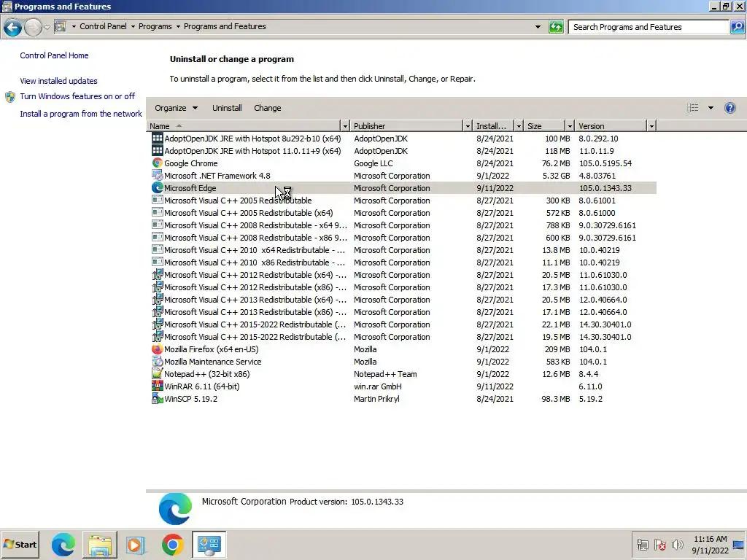
Task: Click the network tray icon
Action: tap(642, 544)
